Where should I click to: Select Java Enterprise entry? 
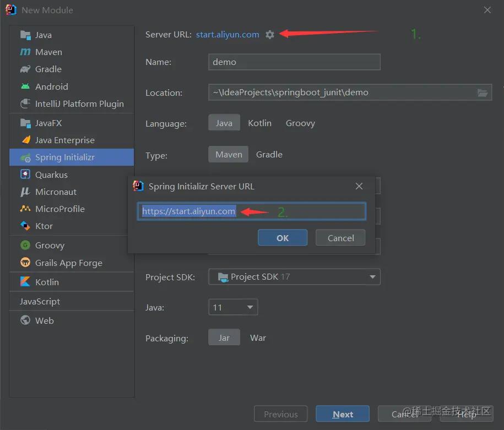point(72,140)
